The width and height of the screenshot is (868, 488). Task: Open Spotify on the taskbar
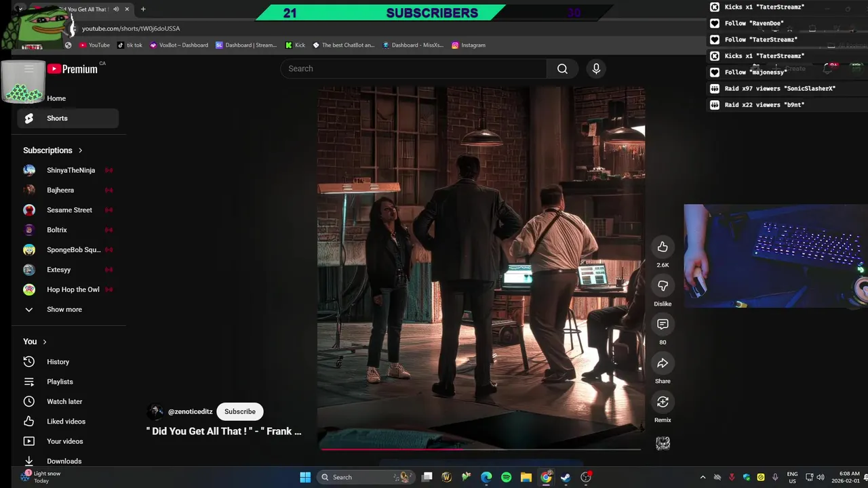pos(506,477)
